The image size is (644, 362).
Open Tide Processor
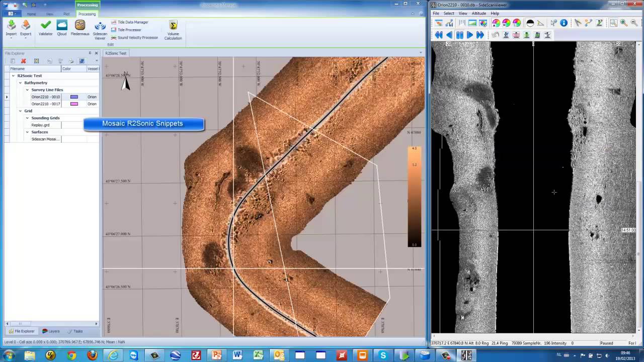pos(126,30)
